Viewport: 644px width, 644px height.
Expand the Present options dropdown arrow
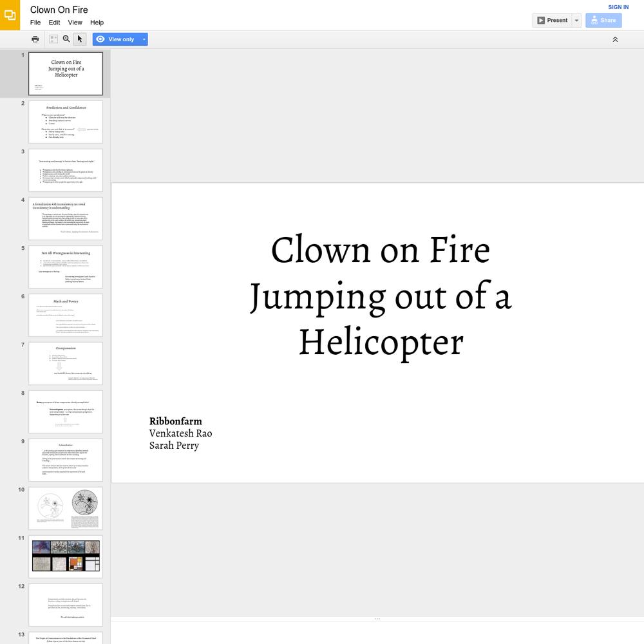point(576,20)
